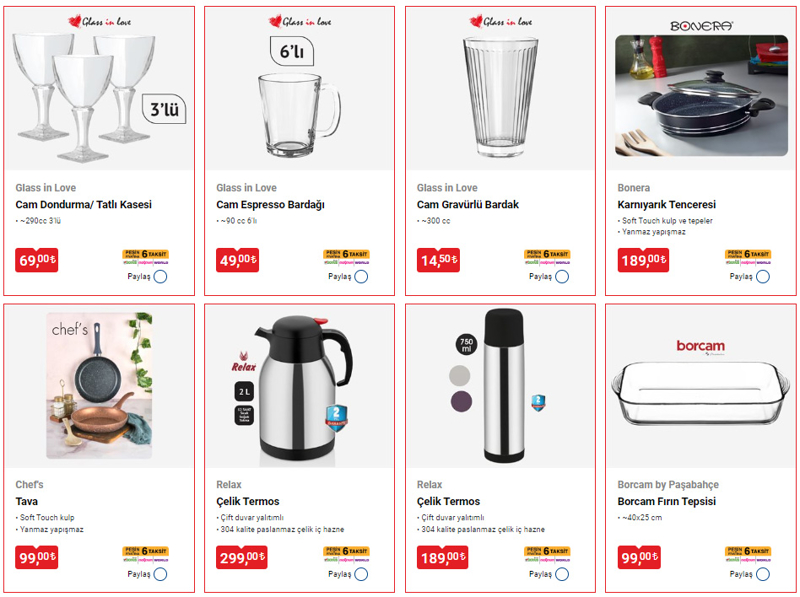800x597 pixels.
Task: Click the borcam logo above the glass tray
Action: [x=701, y=346]
